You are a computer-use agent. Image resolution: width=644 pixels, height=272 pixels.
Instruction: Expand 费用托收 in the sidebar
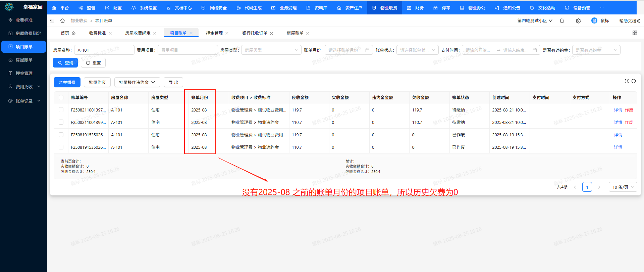pyautogui.click(x=24, y=87)
